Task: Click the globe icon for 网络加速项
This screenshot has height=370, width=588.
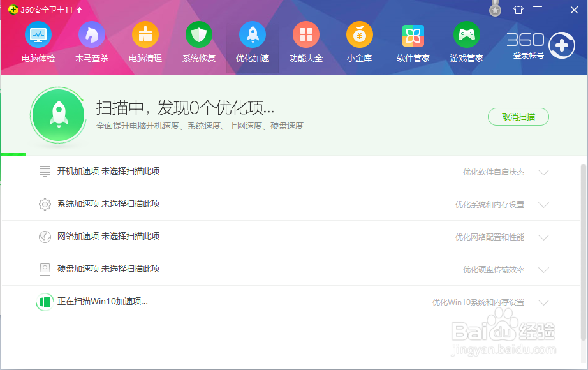Action: pos(45,237)
